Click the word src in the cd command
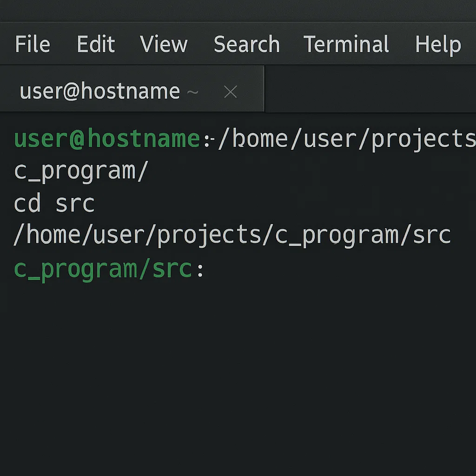This screenshot has width=476, height=476. (x=75, y=203)
